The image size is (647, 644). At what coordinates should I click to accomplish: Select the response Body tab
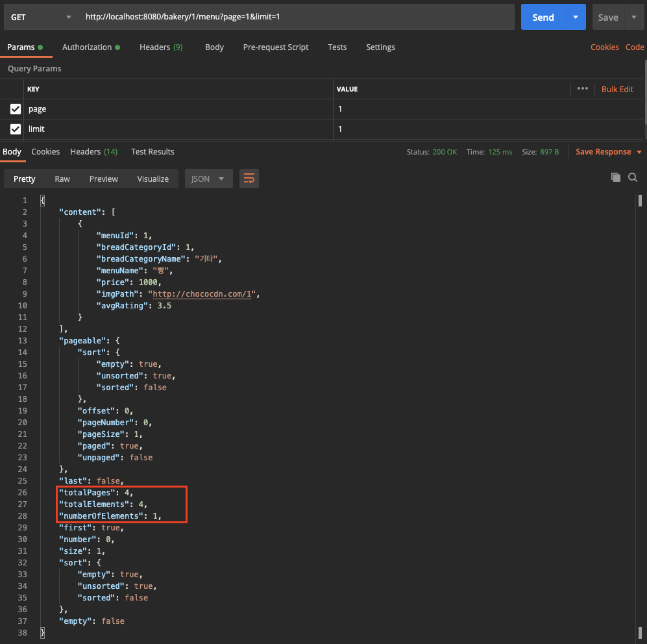pos(12,151)
